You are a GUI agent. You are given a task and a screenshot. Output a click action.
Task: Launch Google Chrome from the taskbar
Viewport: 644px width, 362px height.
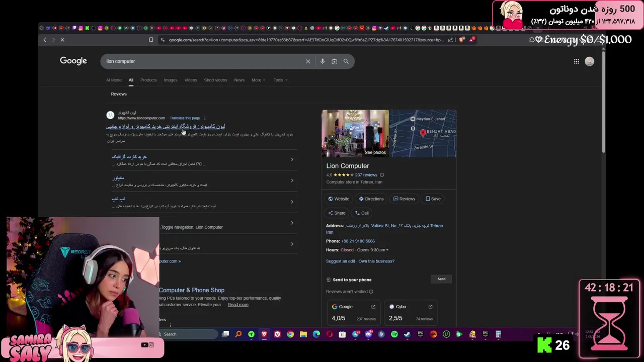pos(290,334)
